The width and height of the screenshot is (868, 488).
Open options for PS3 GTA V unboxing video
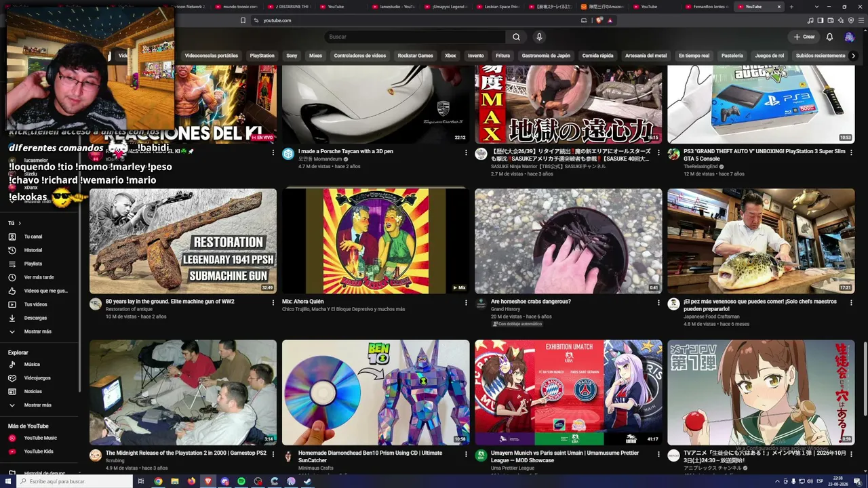pos(851,152)
